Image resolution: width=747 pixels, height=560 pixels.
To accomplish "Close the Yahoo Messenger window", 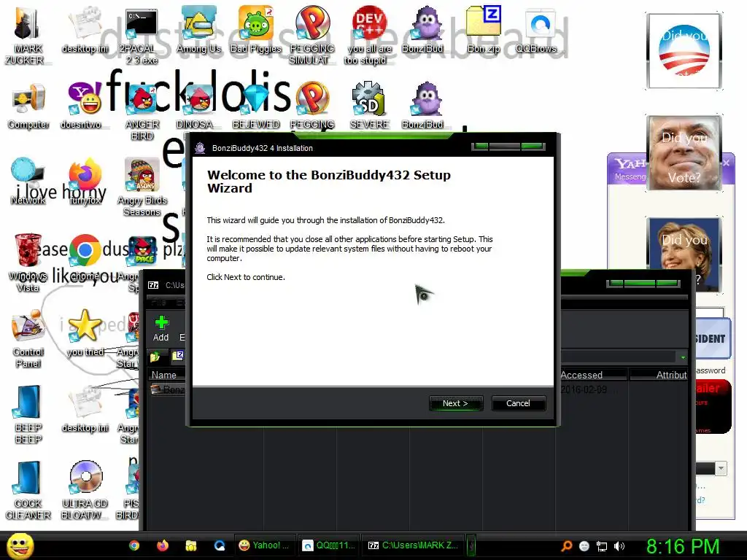I will coord(727,163).
